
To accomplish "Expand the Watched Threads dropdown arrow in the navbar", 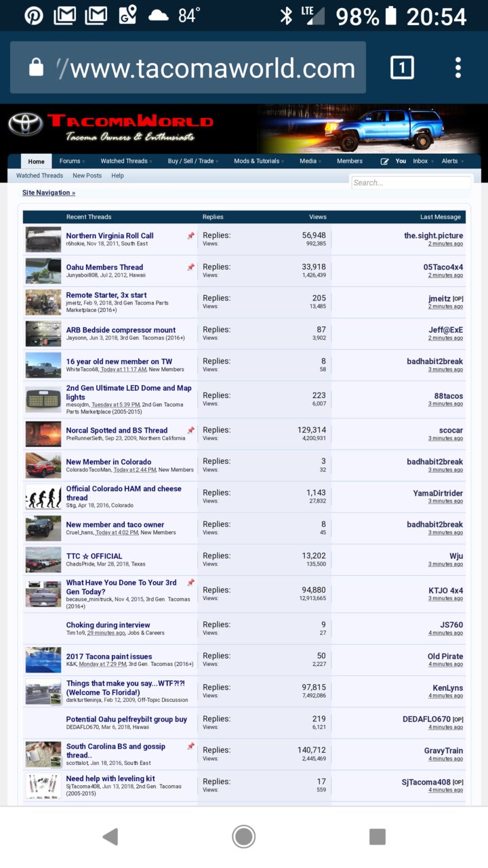I will pyautogui.click(x=150, y=162).
